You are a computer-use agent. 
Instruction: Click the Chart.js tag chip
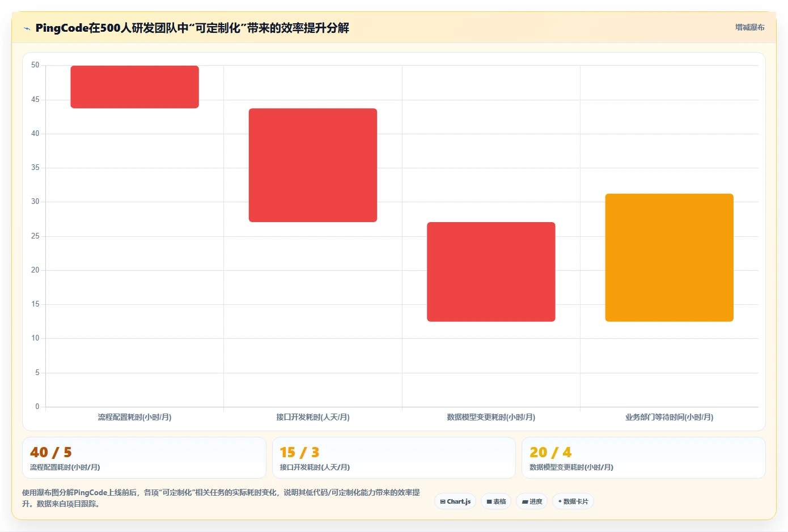(455, 501)
